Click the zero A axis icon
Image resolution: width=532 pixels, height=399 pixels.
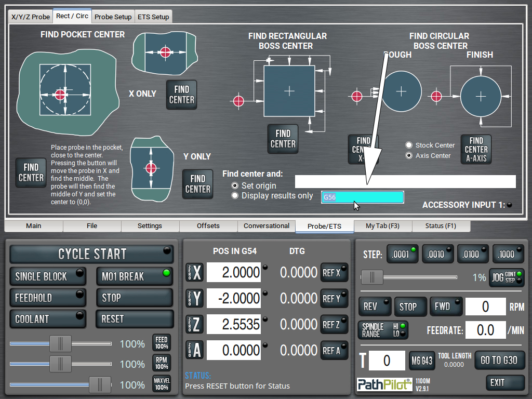click(195, 351)
